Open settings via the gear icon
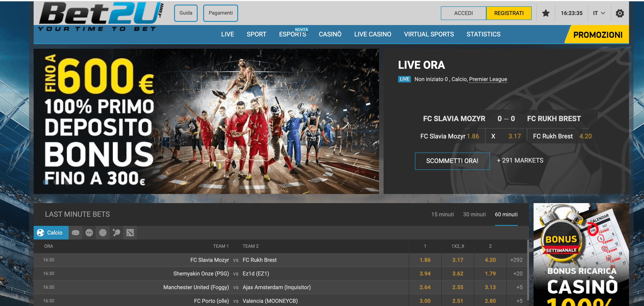Viewport: 644px width, 306px height. pos(620,13)
